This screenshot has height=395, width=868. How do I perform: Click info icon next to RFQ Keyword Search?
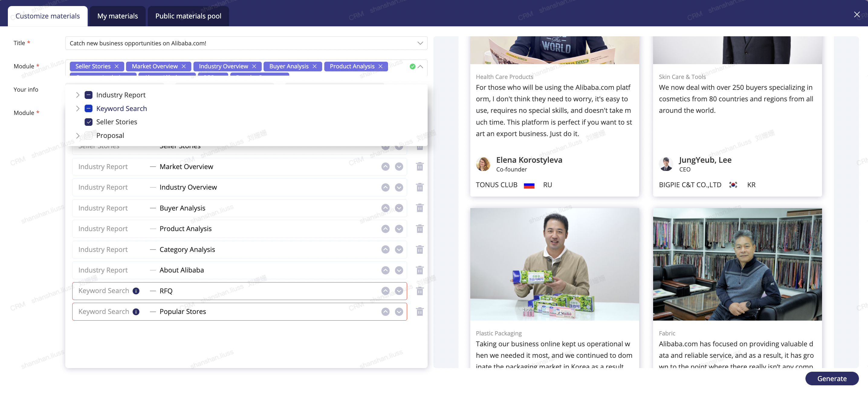coord(136,291)
